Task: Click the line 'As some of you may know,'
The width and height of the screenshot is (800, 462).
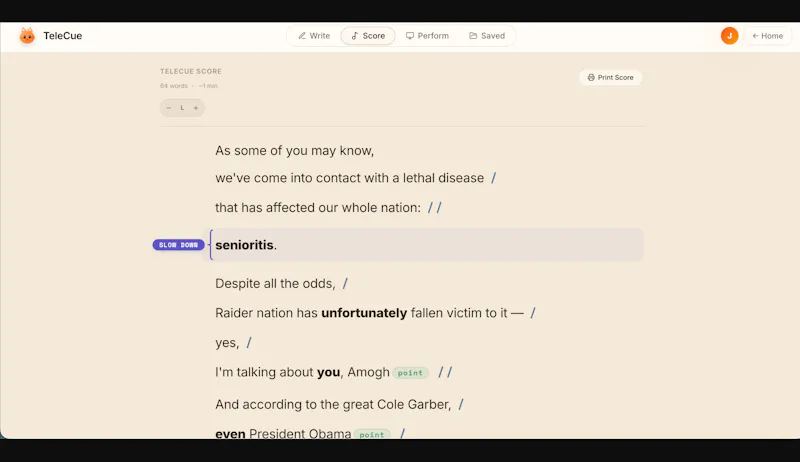Action: pos(294,150)
